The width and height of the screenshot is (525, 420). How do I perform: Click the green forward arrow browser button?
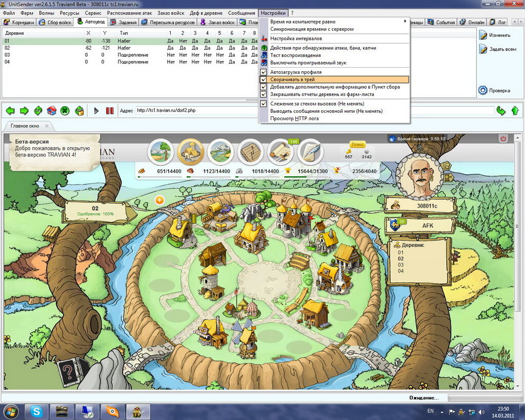click(24, 111)
